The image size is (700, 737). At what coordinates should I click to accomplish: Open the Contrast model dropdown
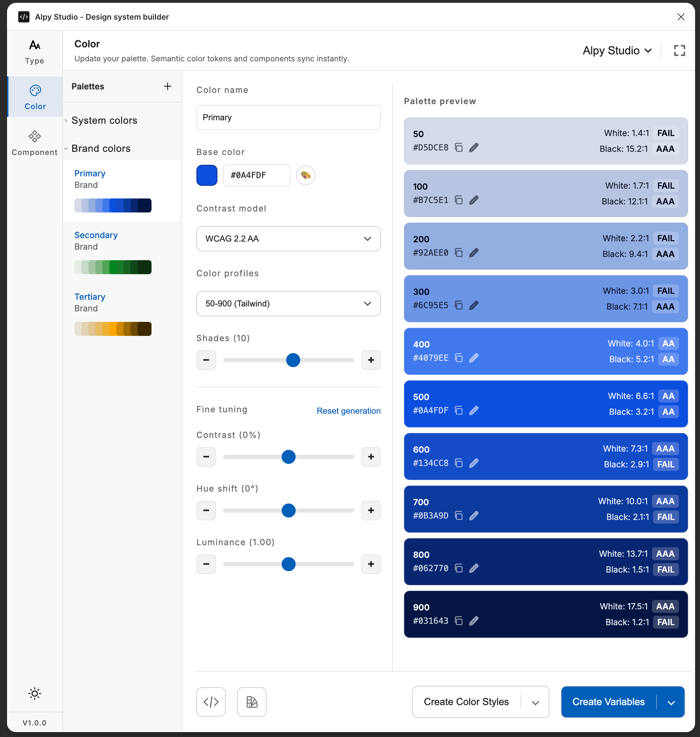tap(288, 239)
